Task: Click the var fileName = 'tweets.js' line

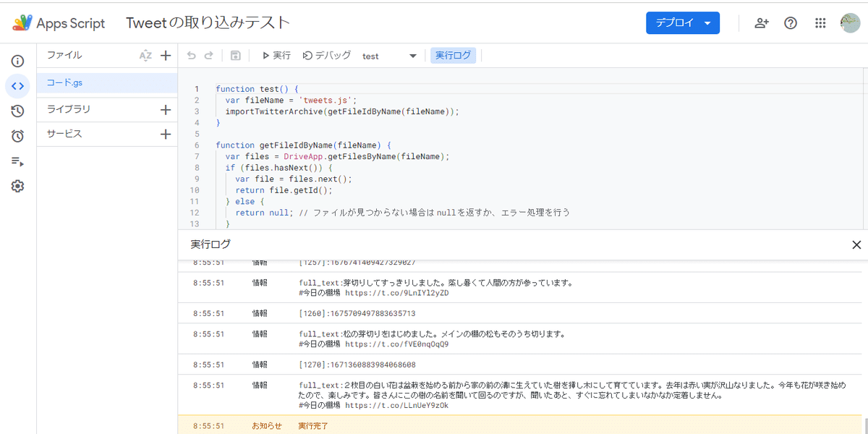Action: tap(292, 101)
